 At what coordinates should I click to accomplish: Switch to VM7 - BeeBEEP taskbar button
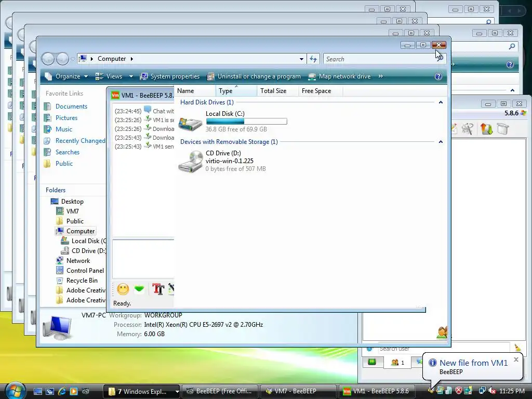tap(298, 391)
